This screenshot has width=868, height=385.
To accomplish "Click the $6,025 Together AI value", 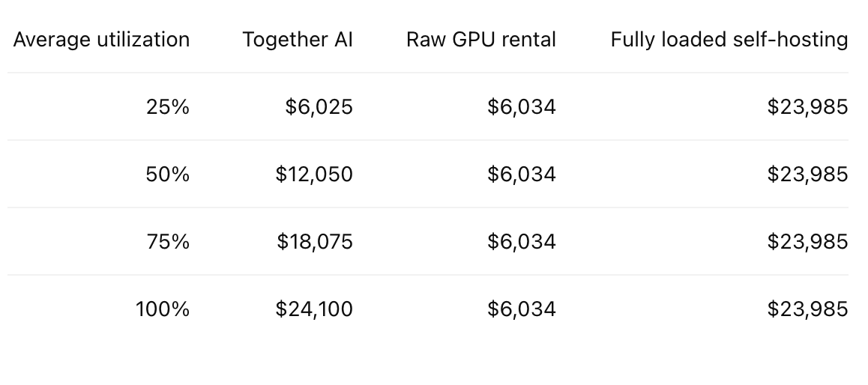I will [x=319, y=107].
